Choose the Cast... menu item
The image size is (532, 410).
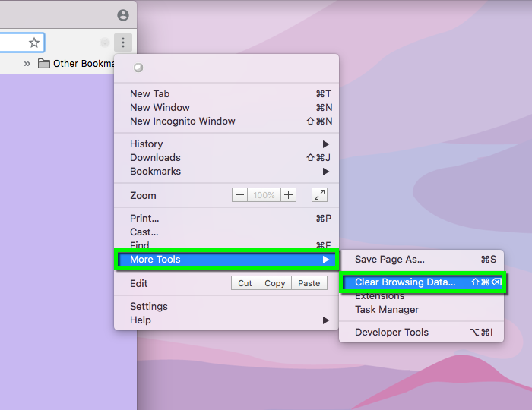226,232
